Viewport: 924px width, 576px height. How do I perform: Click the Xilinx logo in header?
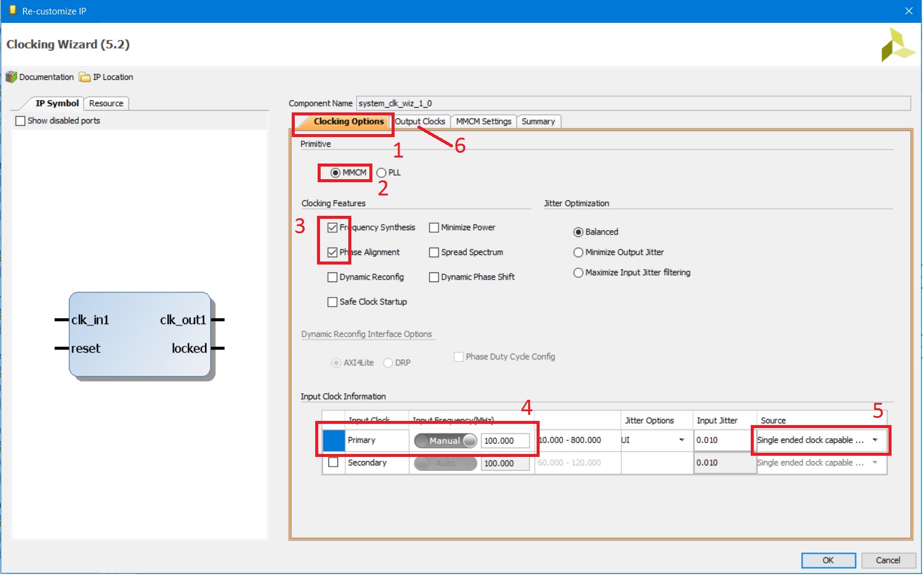pos(897,45)
